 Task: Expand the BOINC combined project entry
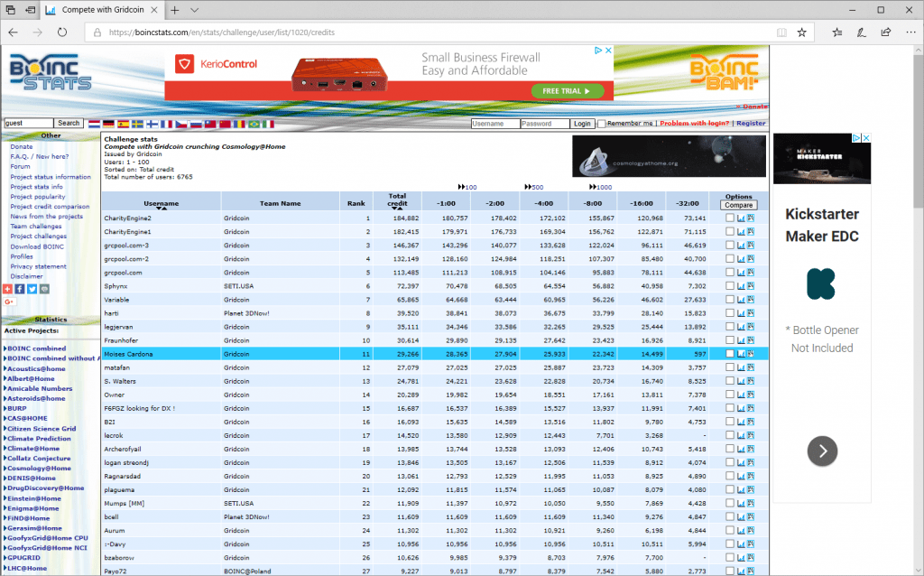36,348
